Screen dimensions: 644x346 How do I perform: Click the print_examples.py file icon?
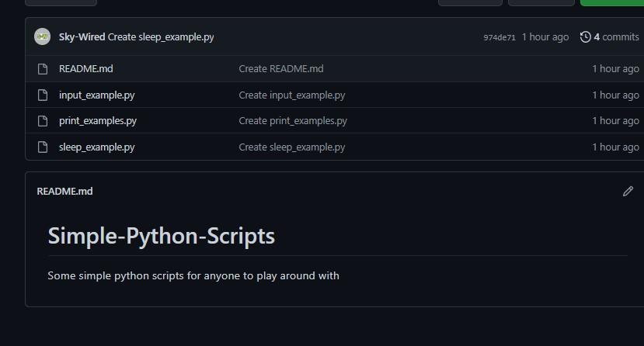(44, 121)
